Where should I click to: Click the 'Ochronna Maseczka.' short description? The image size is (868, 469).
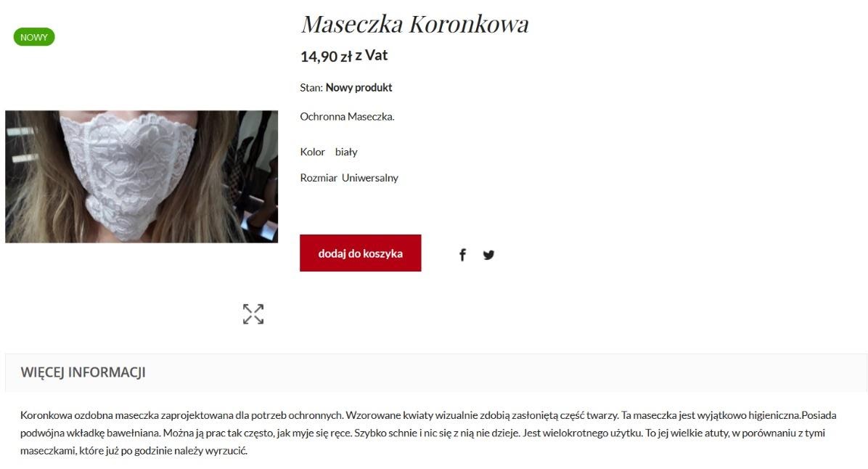(347, 116)
